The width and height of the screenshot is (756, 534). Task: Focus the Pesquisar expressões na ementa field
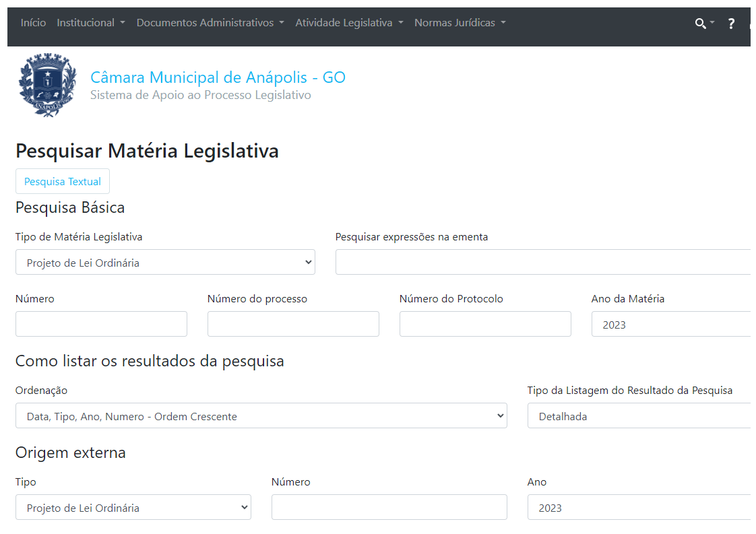542,263
